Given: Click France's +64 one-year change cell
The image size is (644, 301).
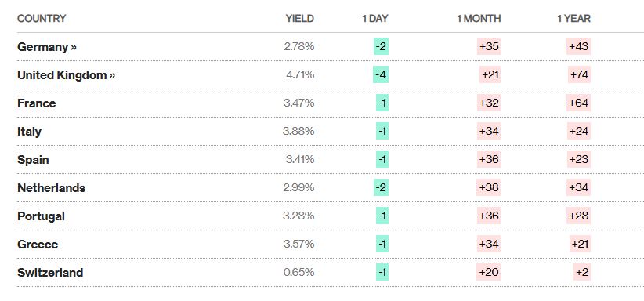Looking at the screenshot, I should (579, 103).
